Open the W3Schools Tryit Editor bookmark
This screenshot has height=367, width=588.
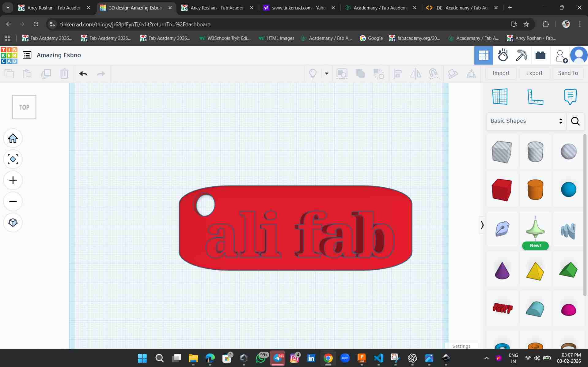(225, 38)
